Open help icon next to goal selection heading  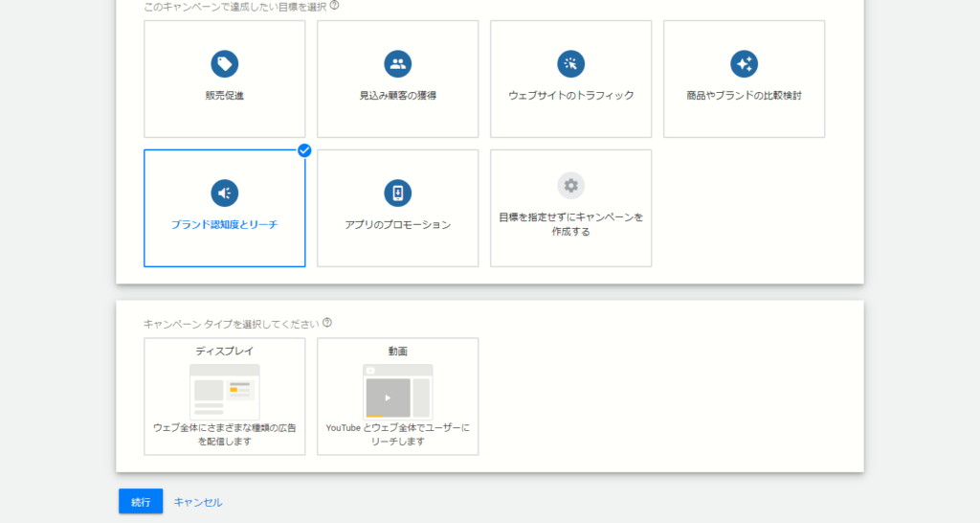click(334, 6)
